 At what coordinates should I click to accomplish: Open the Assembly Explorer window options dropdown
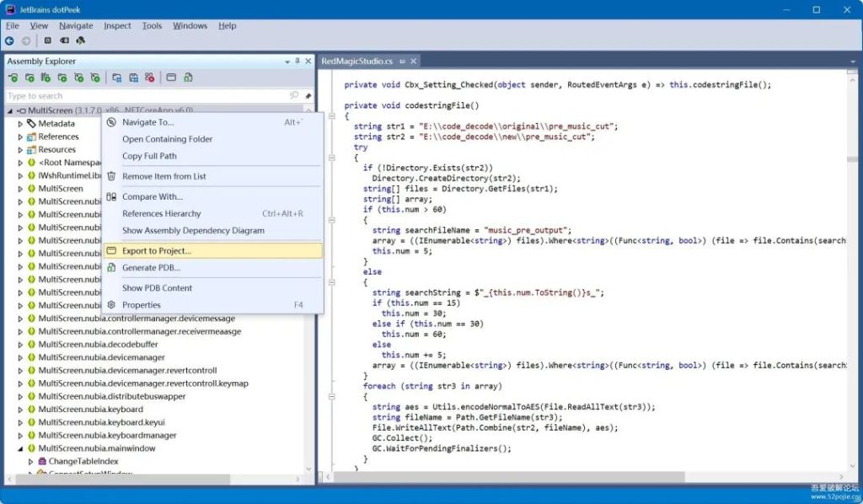[x=287, y=62]
